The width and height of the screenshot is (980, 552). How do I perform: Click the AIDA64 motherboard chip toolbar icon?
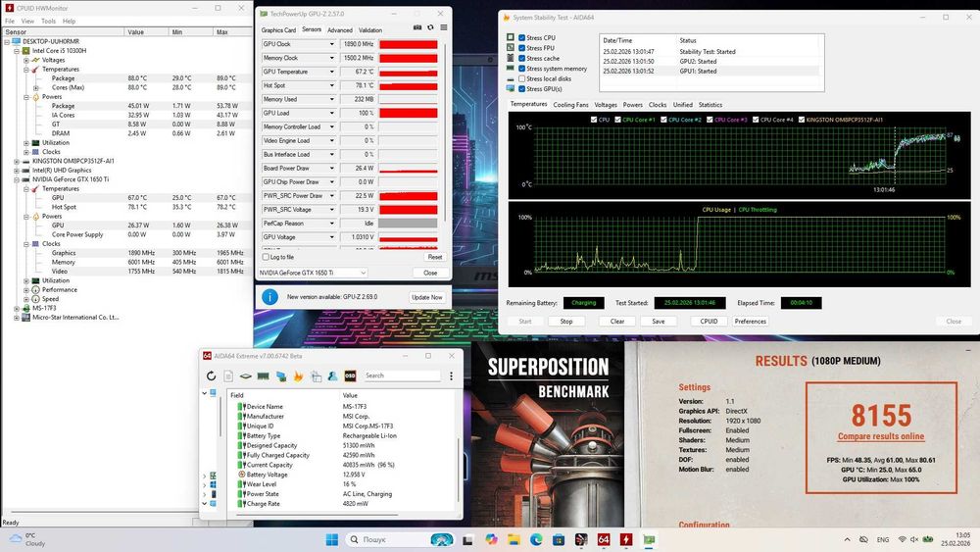(x=246, y=376)
